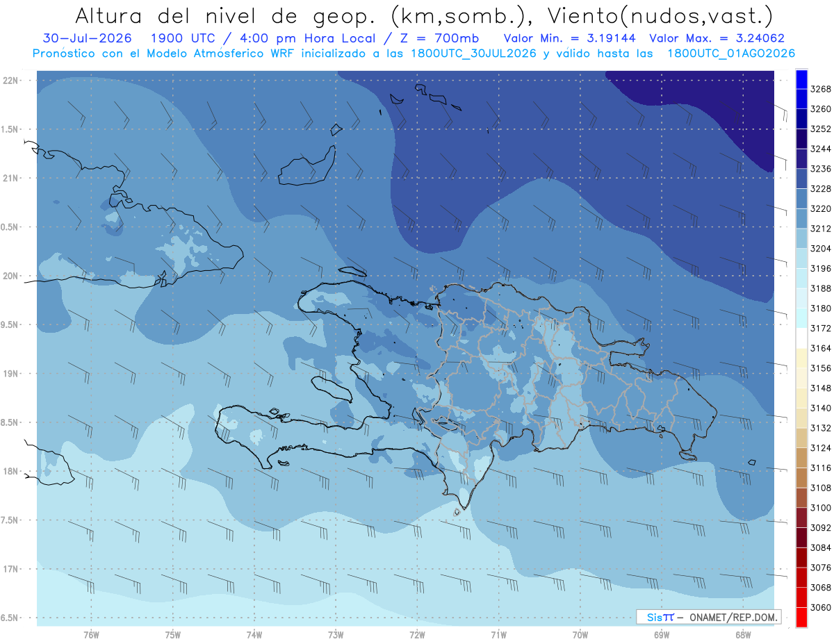Click the '20N' latitude label

[x=12, y=276]
